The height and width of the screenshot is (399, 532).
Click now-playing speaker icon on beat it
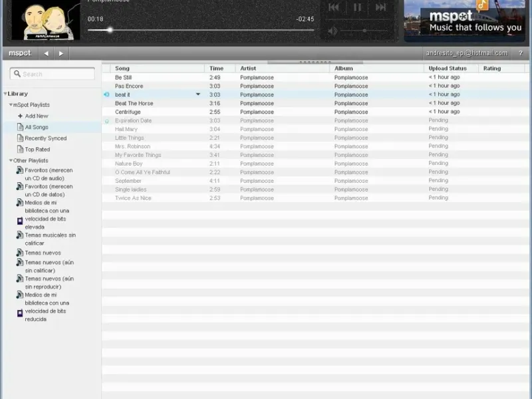click(106, 94)
